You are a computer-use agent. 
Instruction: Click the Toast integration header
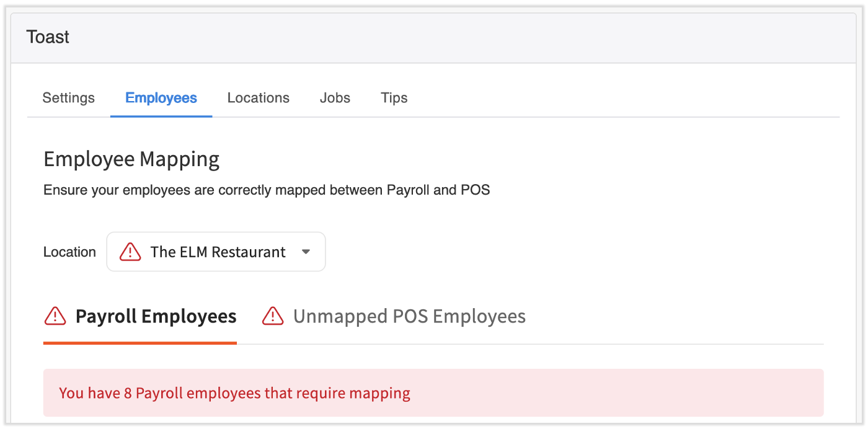(48, 37)
